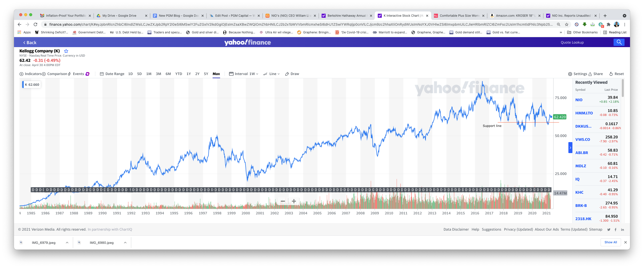Expand IMG_6979.jpeg download options chevron
The image size is (644, 268).
(67, 243)
